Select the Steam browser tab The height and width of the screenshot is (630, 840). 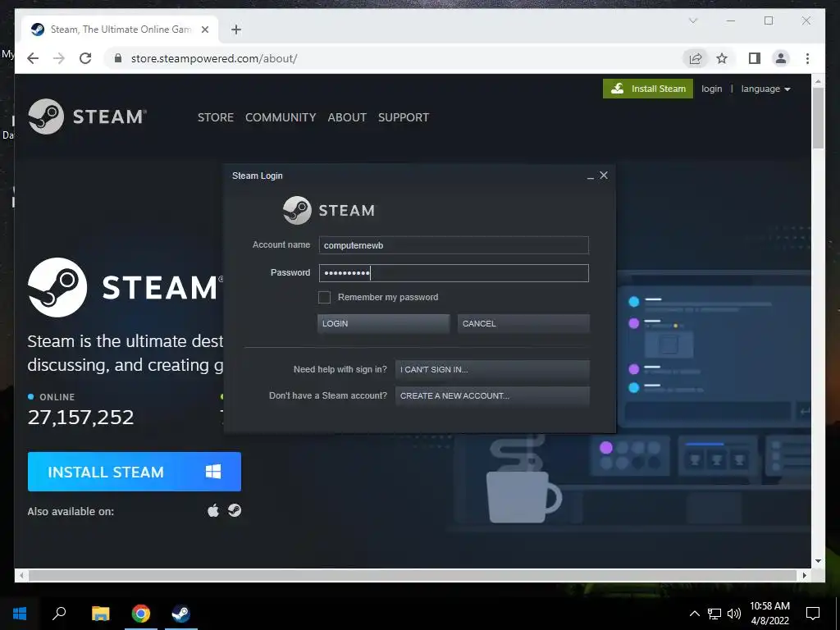coord(120,30)
